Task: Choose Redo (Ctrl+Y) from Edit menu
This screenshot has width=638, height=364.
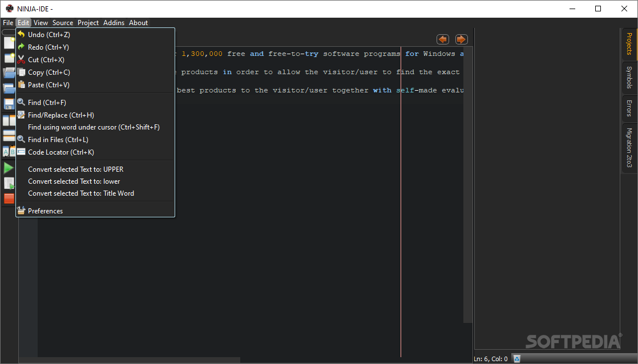Action: tap(95, 47)
